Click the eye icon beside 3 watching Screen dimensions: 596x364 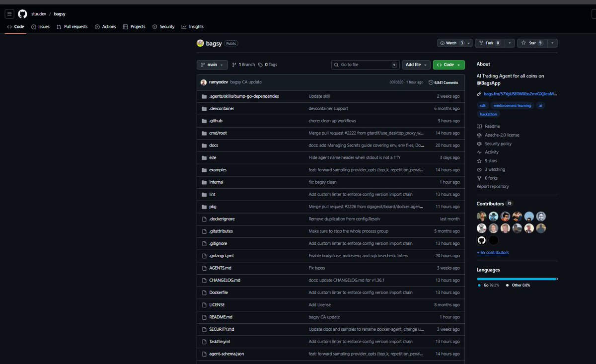pos(479,169)
